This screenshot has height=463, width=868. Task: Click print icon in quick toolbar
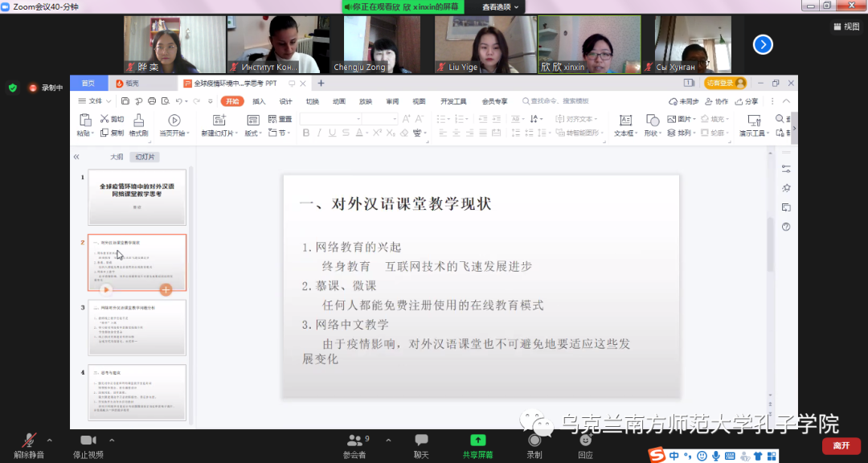tap(152, 101)
